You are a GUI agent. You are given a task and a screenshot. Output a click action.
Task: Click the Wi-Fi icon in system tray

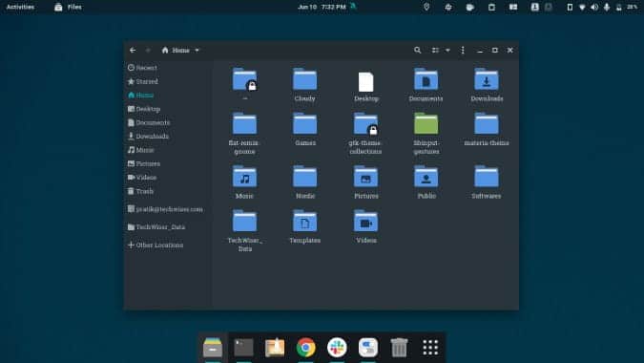pyautogui.click(x=582, y=7)
